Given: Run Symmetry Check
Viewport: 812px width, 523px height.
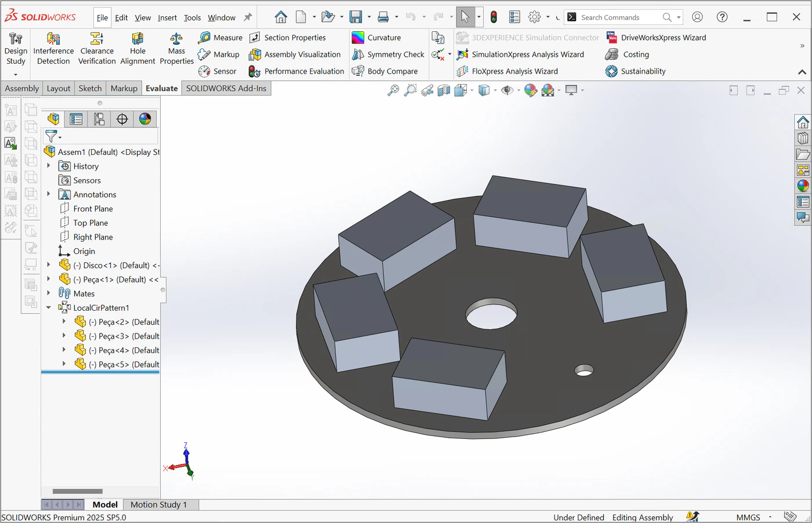Looking at the screenshot, I should tap(388, 55).
